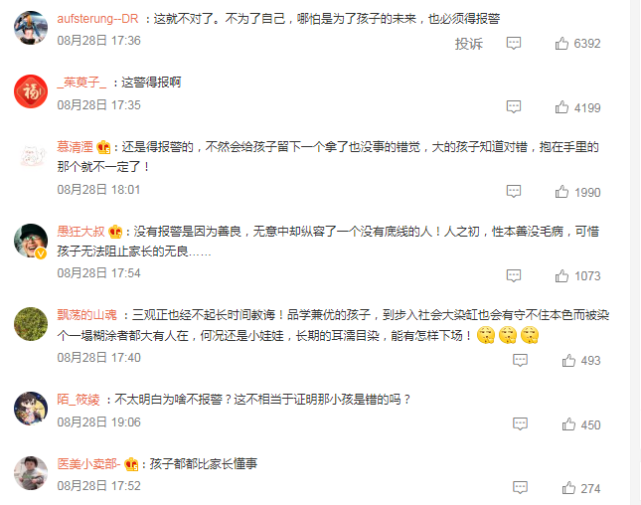
Task: Open reply icon on 这警得报啊 comment
Action: [513, 107]
